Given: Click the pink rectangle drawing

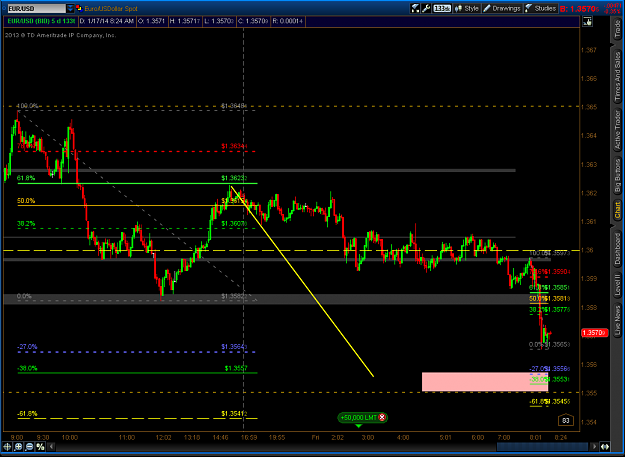Looking at the screenshot, I should pos(485,382).
